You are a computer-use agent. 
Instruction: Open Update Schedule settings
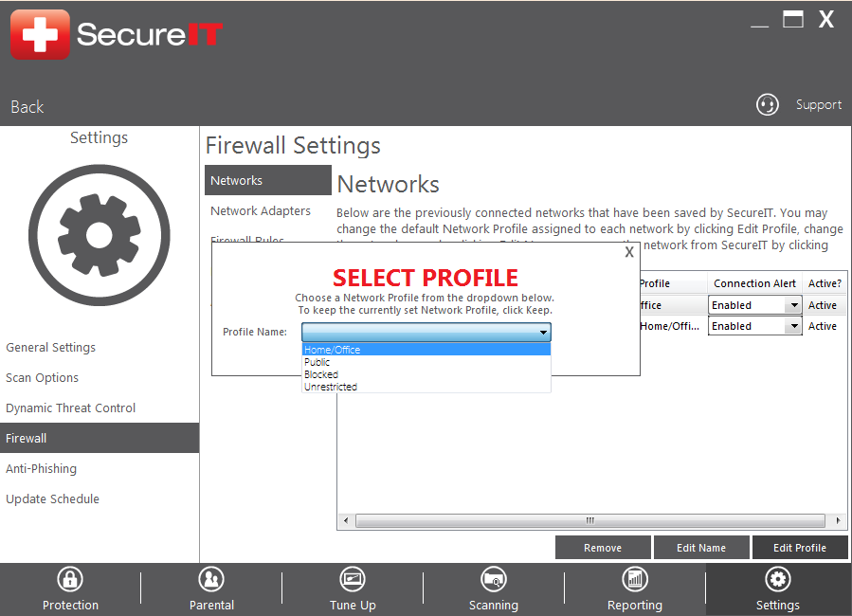(53, 498)
